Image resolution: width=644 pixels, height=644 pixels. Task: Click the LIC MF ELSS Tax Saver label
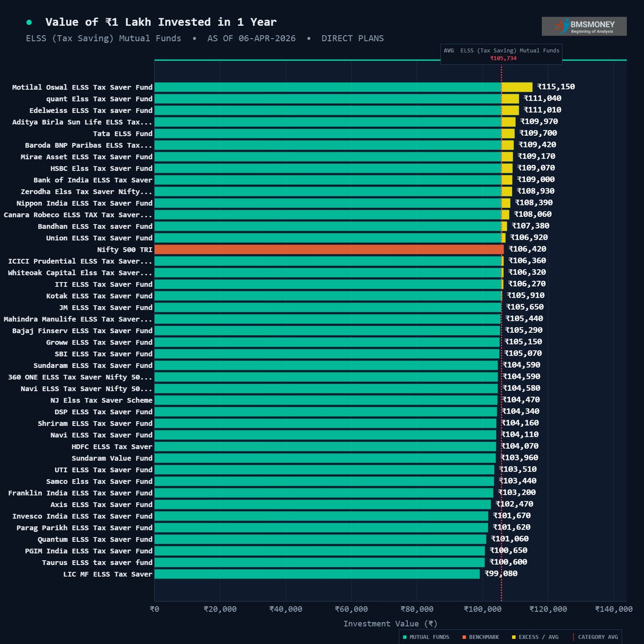point(108,574)
